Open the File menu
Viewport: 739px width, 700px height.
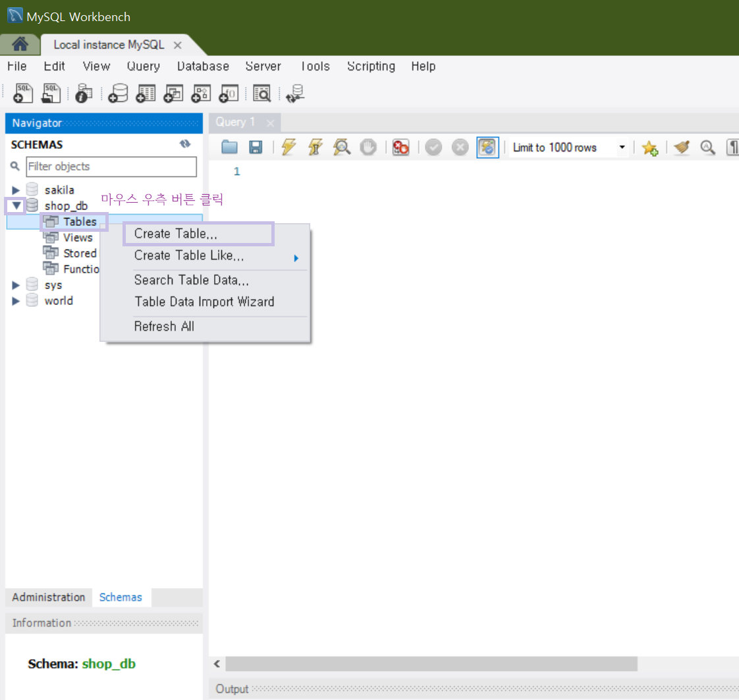coord(17,66)
